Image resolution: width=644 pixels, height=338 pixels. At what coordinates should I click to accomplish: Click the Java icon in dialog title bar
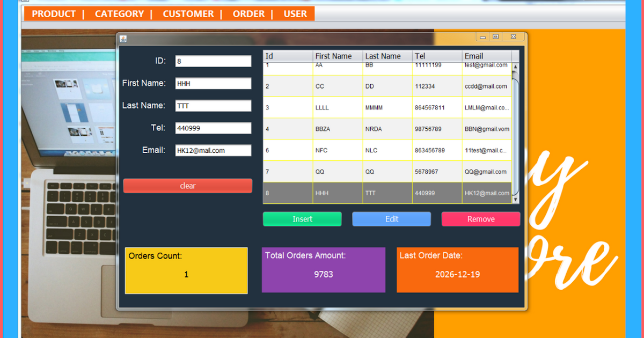pos(123,38)
